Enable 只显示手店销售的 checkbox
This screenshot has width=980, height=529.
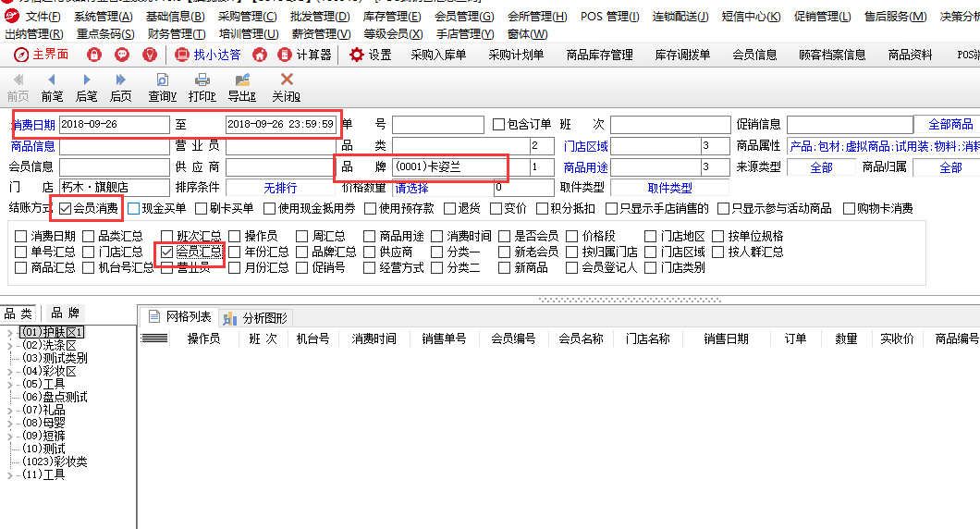(611, 209)
